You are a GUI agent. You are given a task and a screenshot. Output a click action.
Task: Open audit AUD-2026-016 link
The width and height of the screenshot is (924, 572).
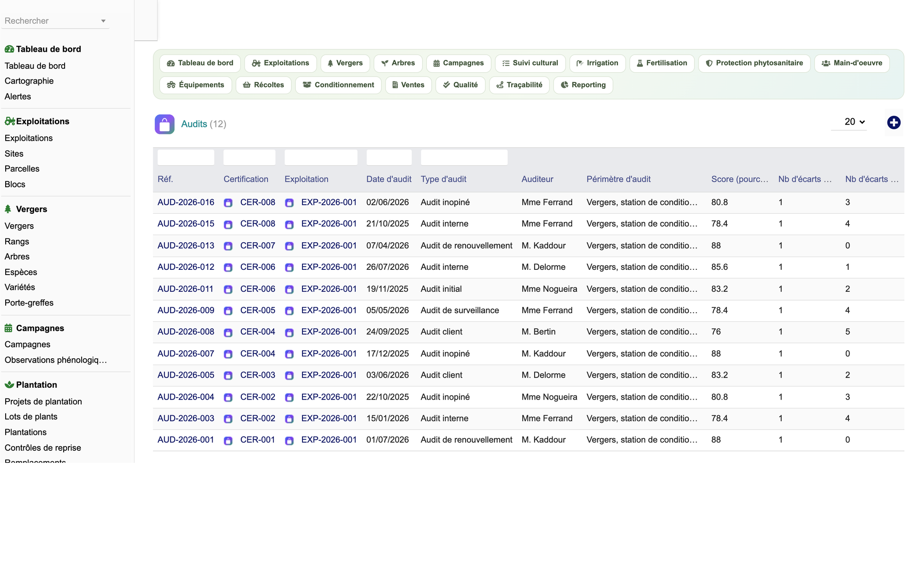(x=186, y=202)
